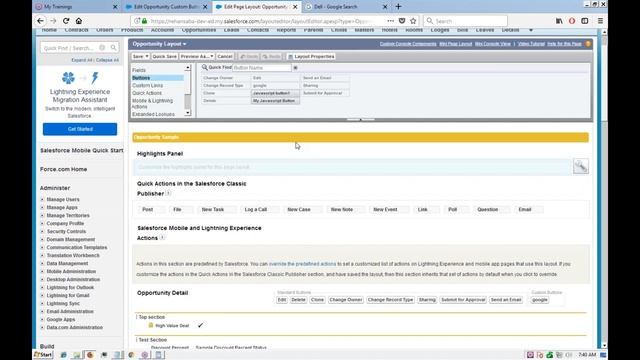This screenshot has width=640, height=360.
Task: Open the Video Tutorial link
Action: [531, 44]
